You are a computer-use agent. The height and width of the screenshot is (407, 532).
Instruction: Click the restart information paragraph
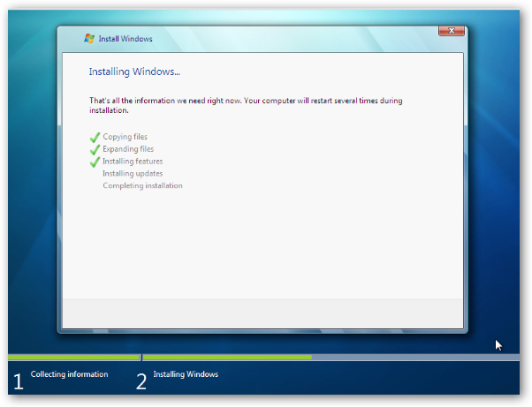(246, 105)
